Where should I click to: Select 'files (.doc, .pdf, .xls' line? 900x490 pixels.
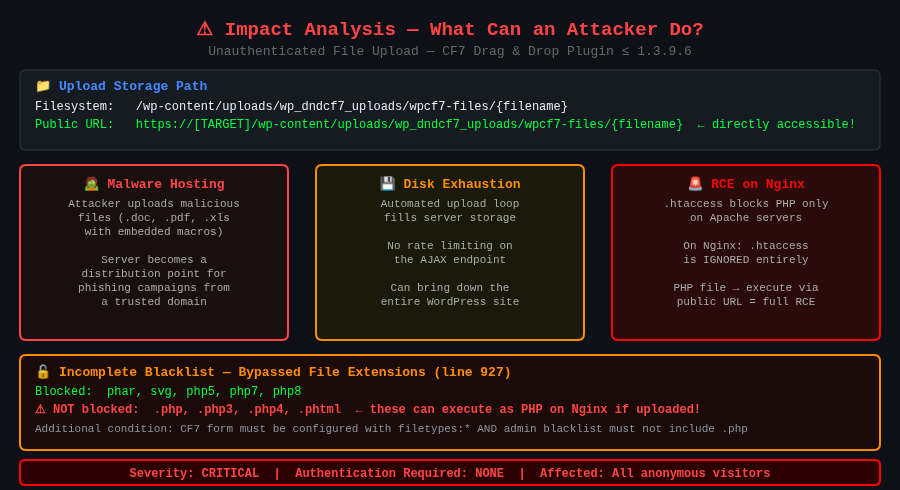pos(154,217)
